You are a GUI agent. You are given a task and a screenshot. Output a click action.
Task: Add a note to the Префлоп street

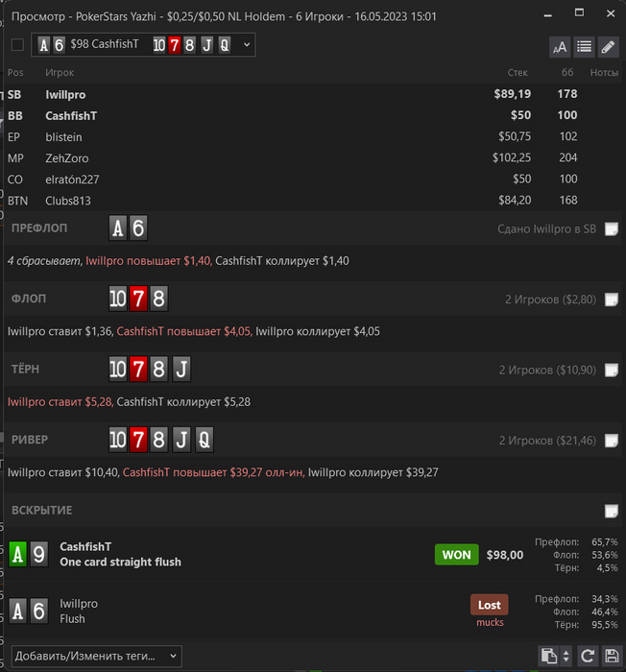point(611,228)
